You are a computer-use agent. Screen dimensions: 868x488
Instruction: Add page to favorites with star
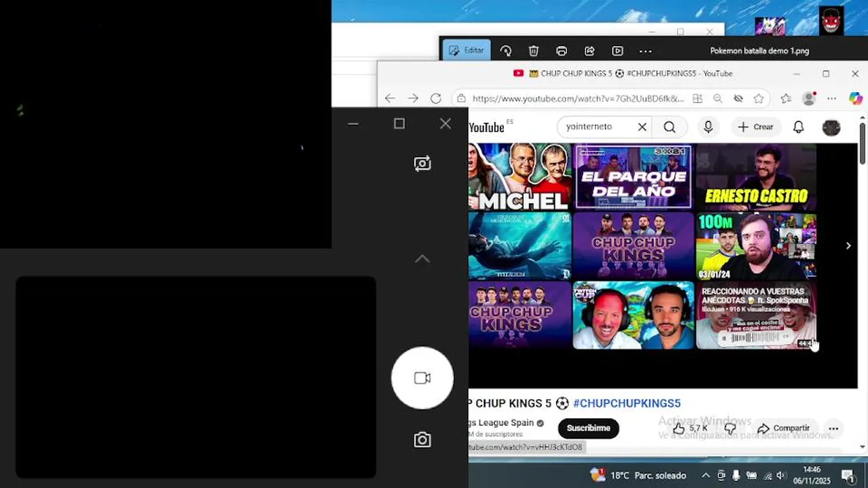pos(759,98)
